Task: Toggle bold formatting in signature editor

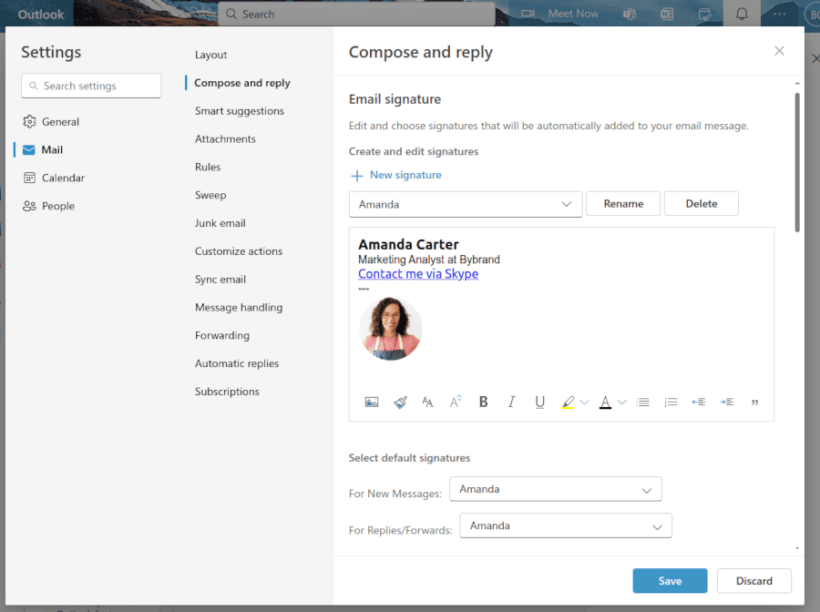Action: 483,401
